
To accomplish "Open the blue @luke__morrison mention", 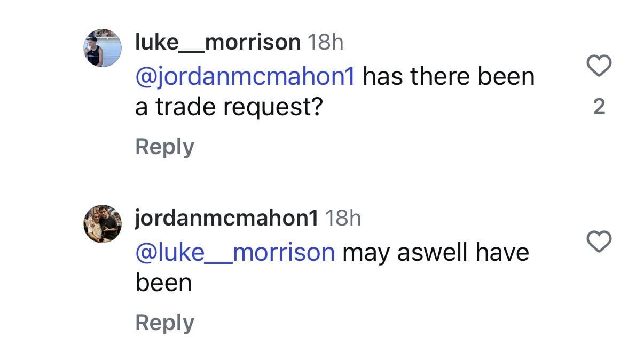I will 235,252.
